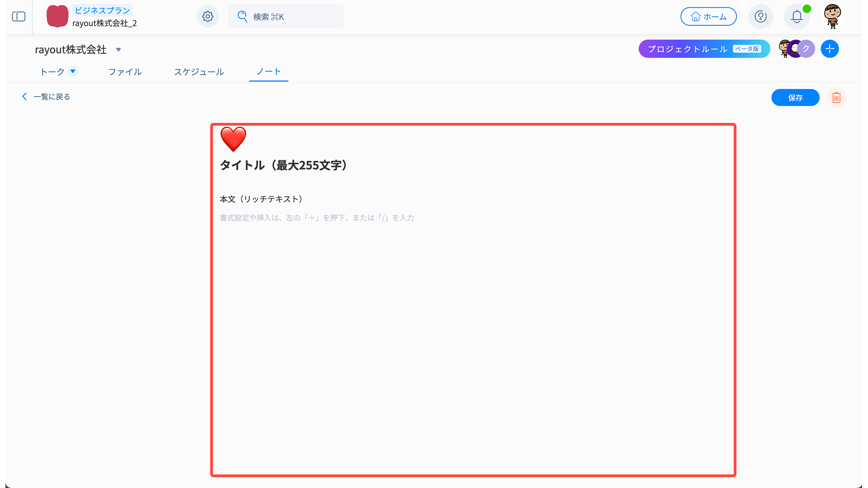Click the 検索 search field
The image size is (868, 488).
(286, 17)
